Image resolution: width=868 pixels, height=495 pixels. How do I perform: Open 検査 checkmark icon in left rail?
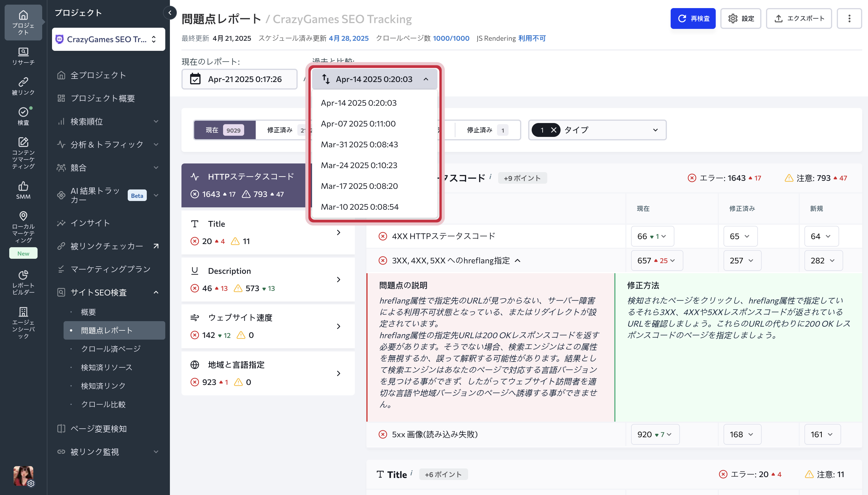pyautogui.click(x=23, y=116)
